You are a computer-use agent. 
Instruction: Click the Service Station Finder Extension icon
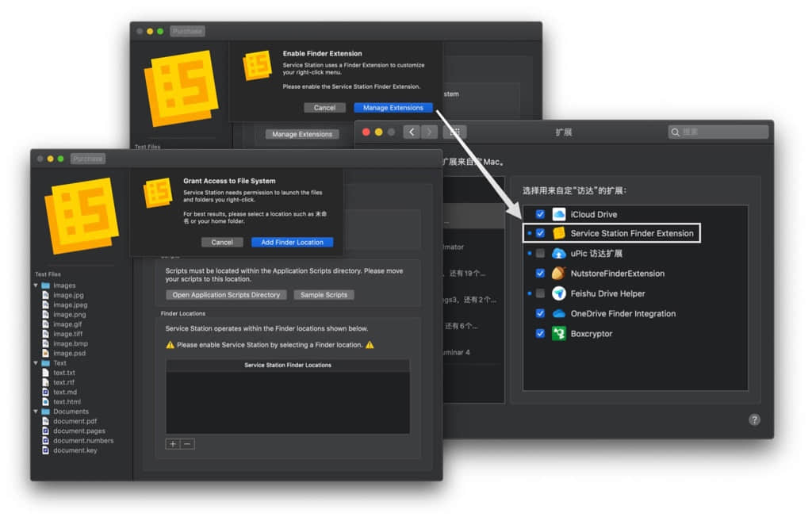[x=559, y=234]
